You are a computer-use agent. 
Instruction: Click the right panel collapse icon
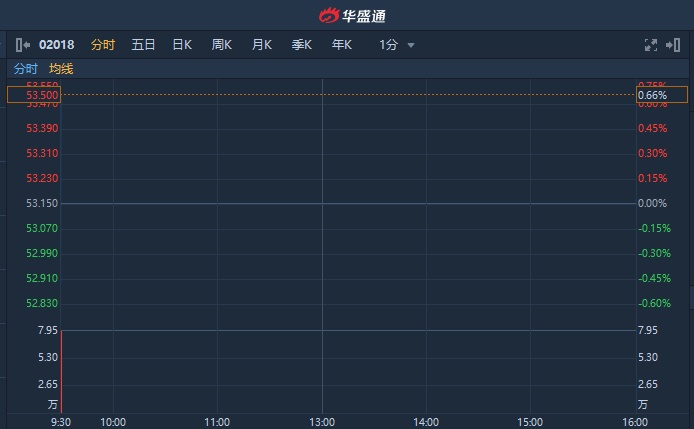coord(673,45)
